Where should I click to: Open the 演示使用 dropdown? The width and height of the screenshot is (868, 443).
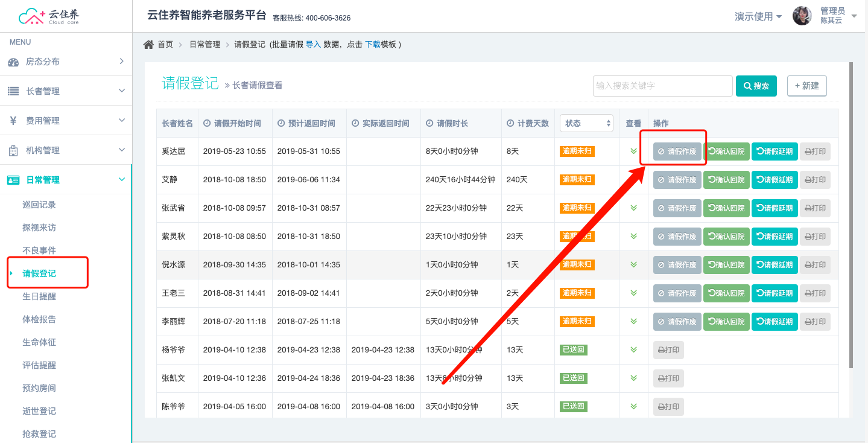[758, 16]
